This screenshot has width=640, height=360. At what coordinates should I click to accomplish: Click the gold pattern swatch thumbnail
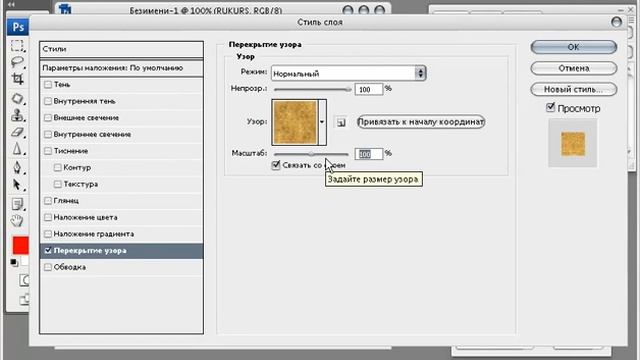point(295,122)
